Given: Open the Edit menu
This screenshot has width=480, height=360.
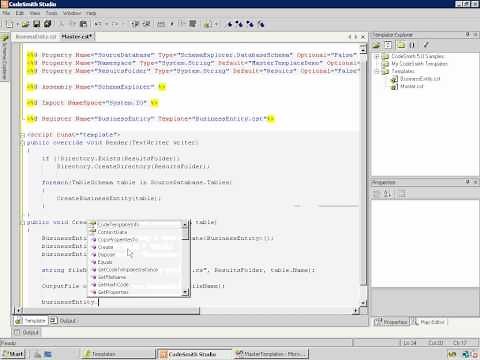Looking at the screenshot, I should coord(19,13).
